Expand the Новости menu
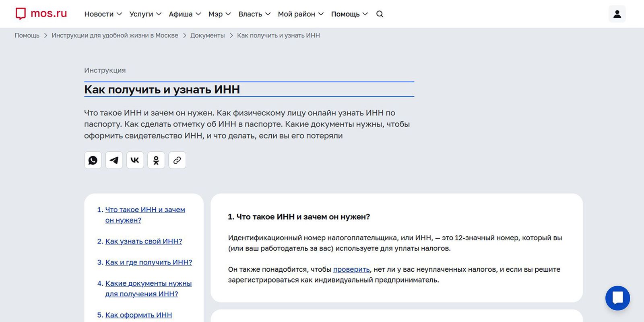 (x=103, y=14)
